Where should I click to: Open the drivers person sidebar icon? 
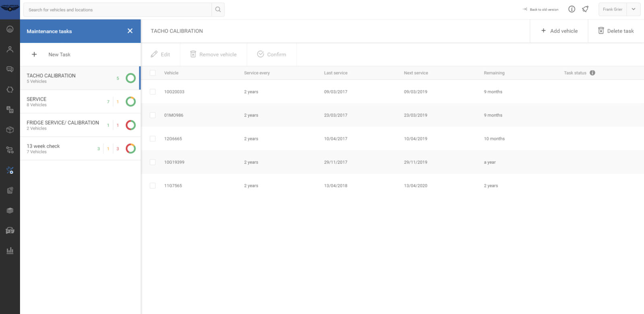point(10,49)
